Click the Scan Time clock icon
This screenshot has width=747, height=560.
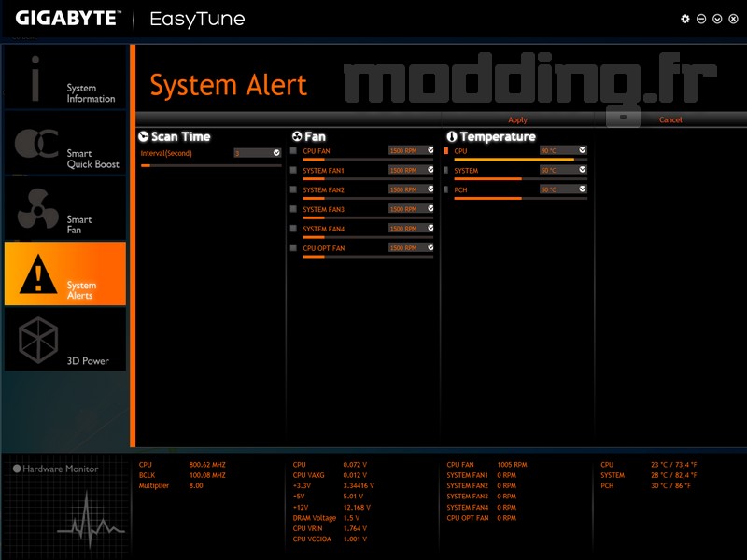click(144, 136)
